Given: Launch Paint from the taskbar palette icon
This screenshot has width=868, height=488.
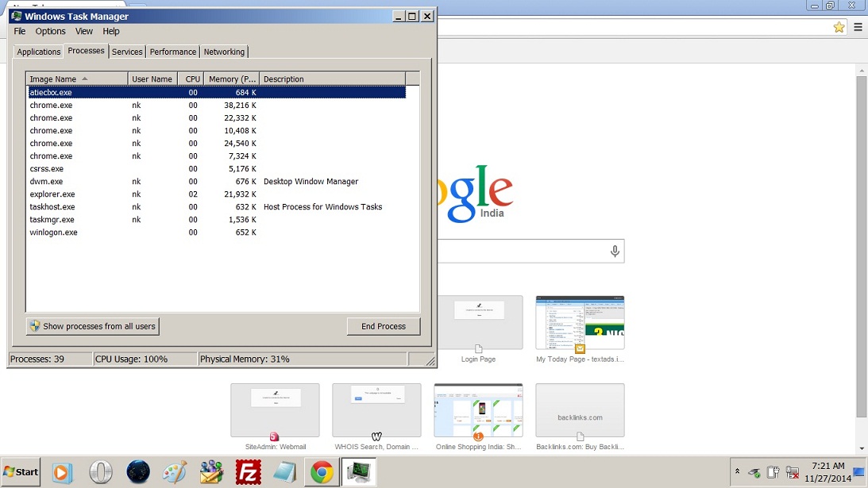Looking at the screenshot, I should click(175, 472).
